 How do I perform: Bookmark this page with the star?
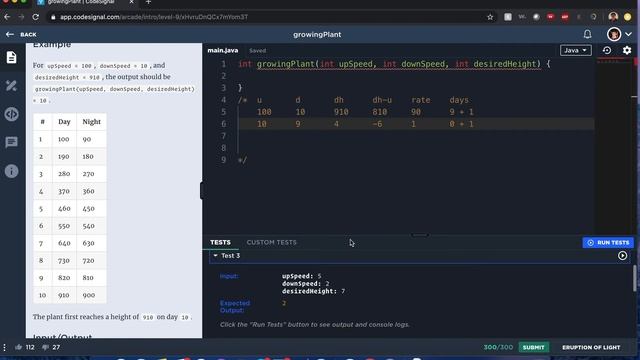[x=490, y=17]
